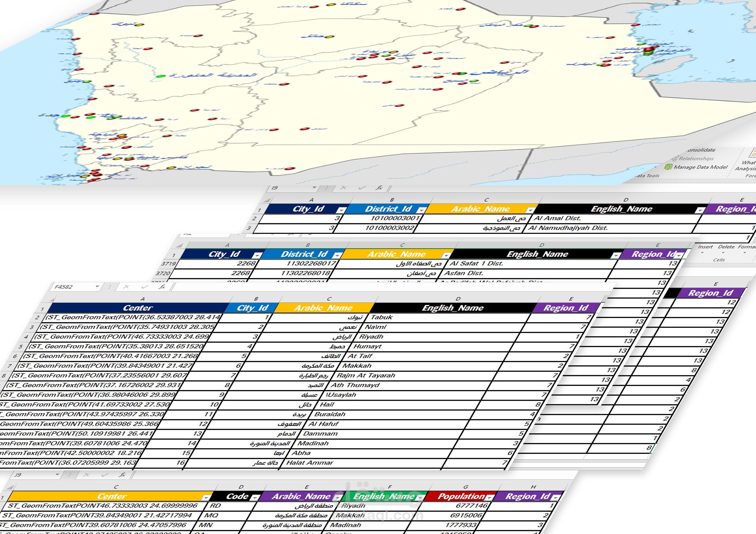Open the Code column filter arrow
Viewport: 756px width, 534px height.
coord(255,497)
